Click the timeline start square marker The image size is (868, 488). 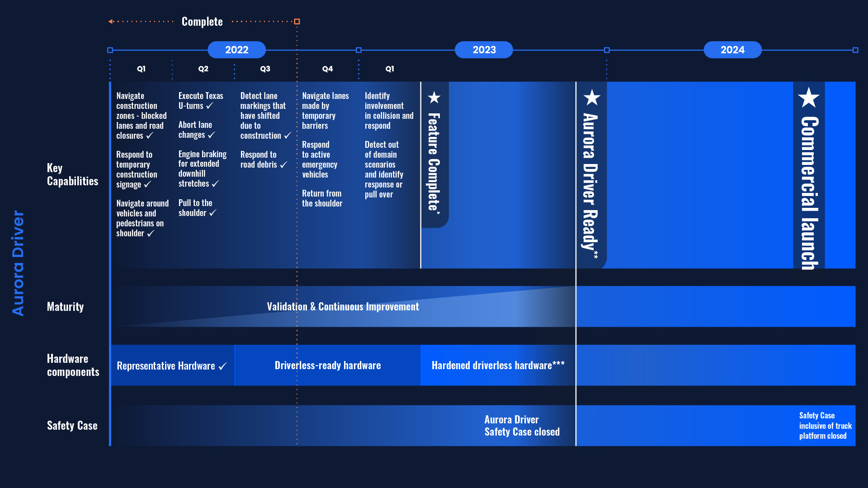(x=110, y=50)
